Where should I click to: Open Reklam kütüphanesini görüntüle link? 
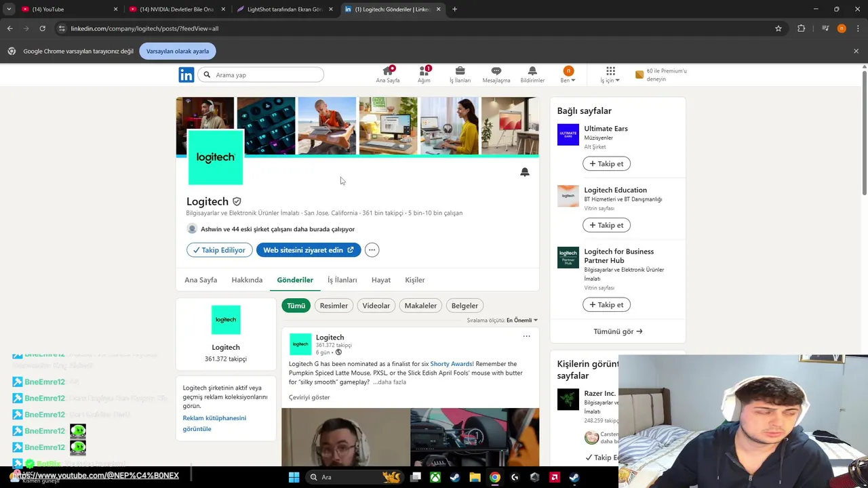(x=214, y=424)
